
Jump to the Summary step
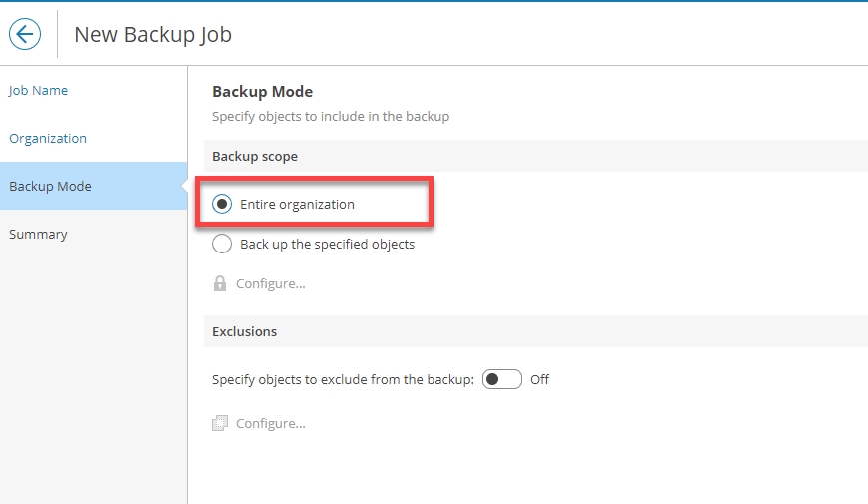click(38, 234)
